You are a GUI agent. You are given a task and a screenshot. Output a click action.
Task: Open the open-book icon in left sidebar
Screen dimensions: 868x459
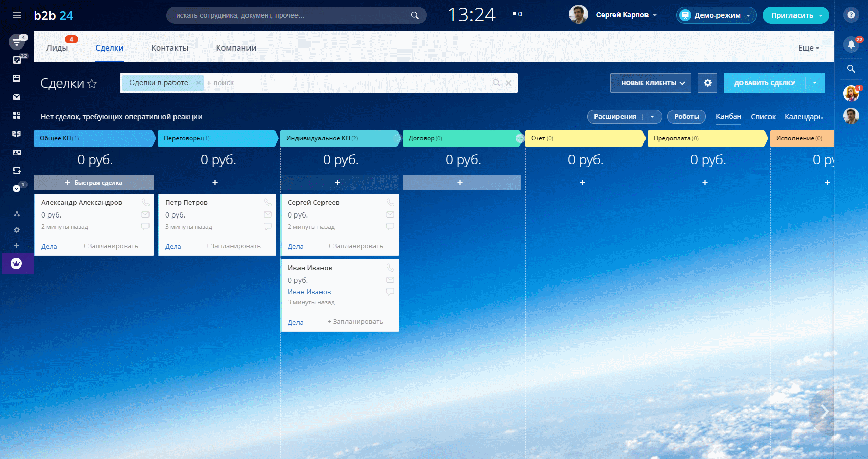(17, 134)
